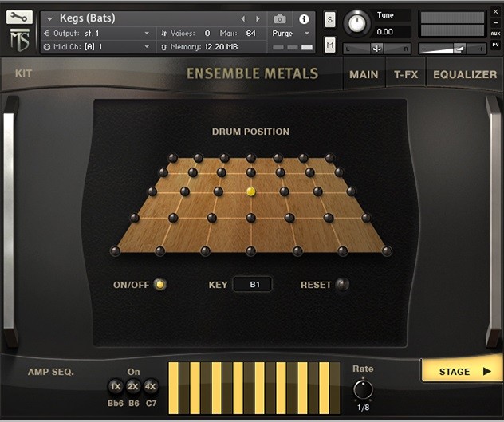Close the instrument with X button
The height and width of the screenshot is (422, 504).
tap(495, 12)
